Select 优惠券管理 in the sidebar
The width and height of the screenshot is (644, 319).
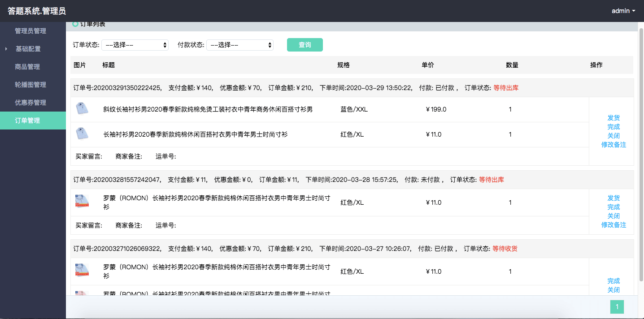click(x=30, y=103)
